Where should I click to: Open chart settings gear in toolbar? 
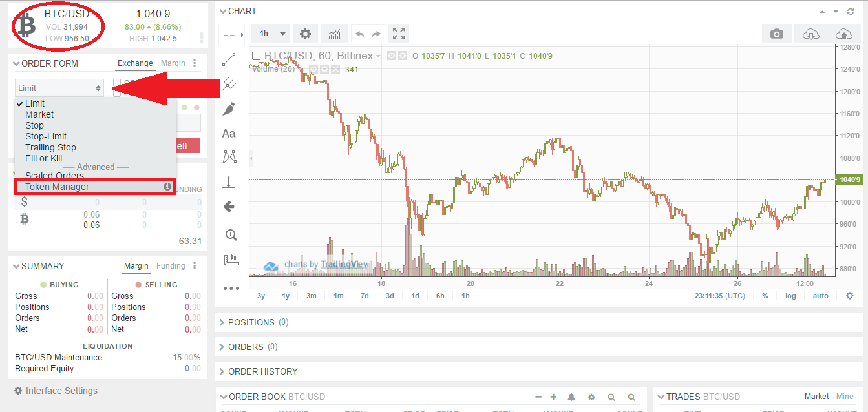click(305, 34)
